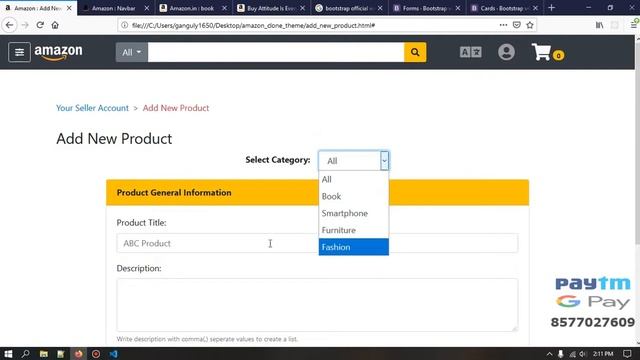
Task: Open a new browser tab
Action: (551, 8)
